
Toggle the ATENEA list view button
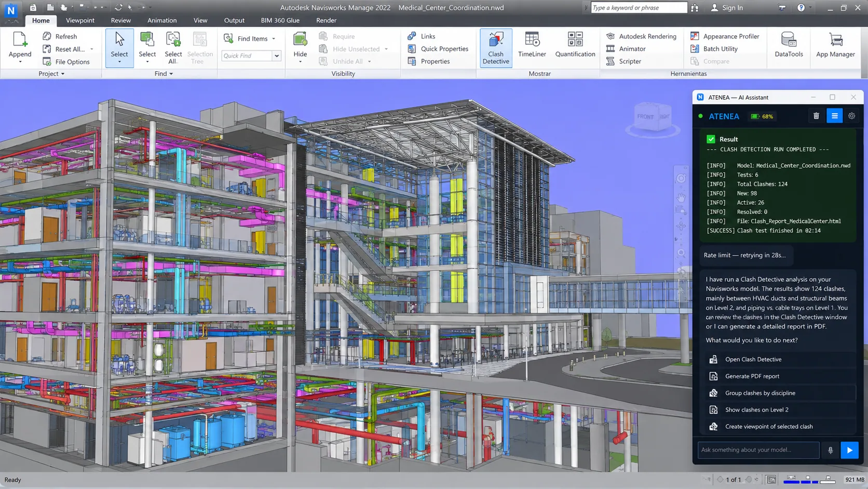pos(834,116)
